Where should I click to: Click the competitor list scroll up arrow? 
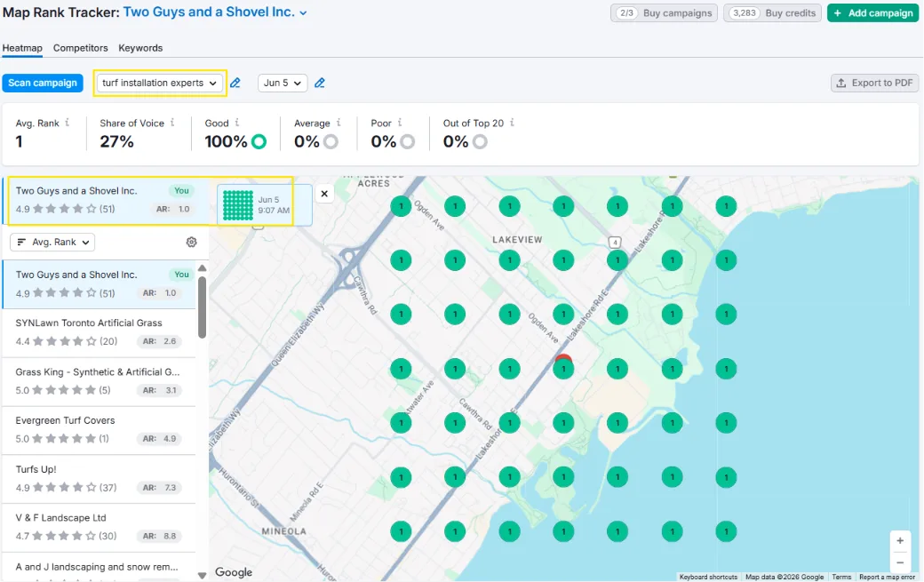pos(203,268)
